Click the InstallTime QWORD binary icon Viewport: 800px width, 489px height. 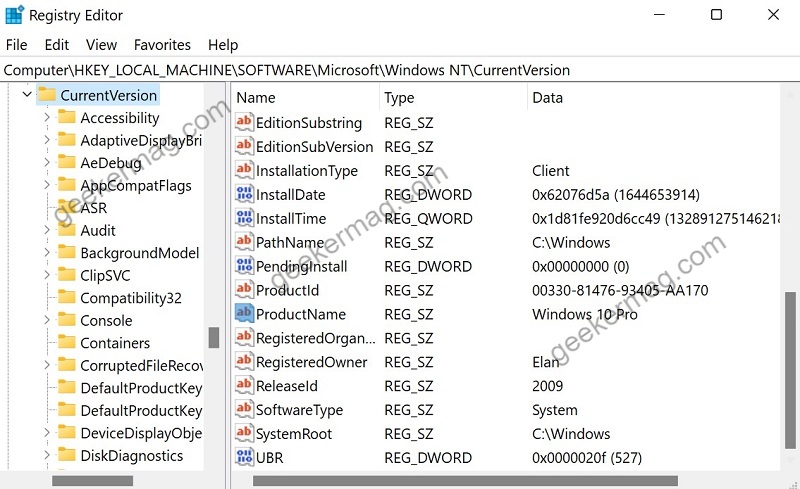tap(244, 218)
